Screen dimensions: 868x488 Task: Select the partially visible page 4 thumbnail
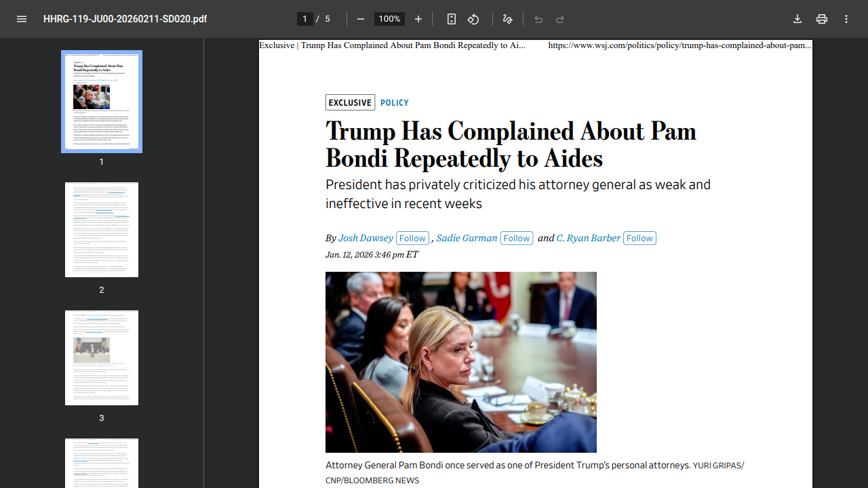click(102, 463)
